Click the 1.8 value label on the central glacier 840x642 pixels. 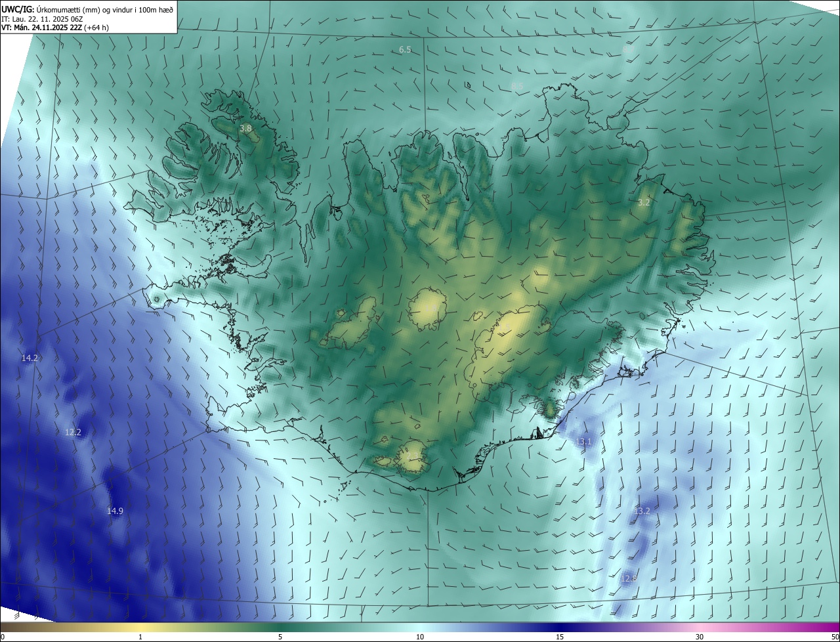[430, 307]
